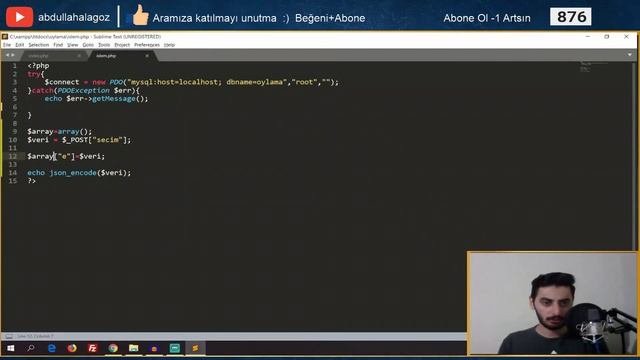The width and height of the screenshot is (640, 360).
Task: Click the Sublime Text title bar icon
Action: click(5, 37)
